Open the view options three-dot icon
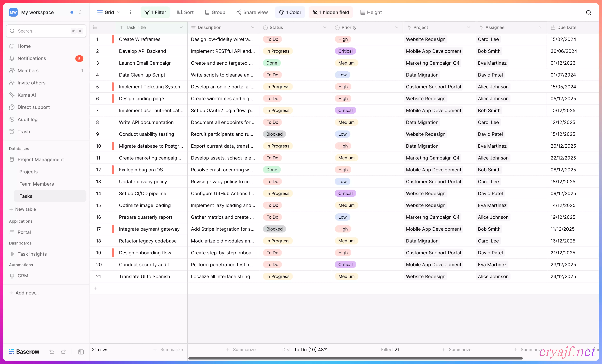This screenshot has height=364, width=602. point(130,12)
